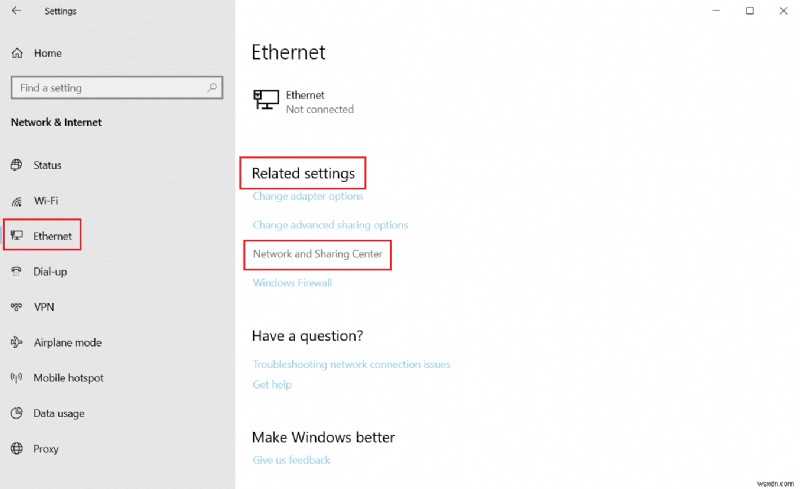Click the Wi-Fi signal icon

coord(17,201)
